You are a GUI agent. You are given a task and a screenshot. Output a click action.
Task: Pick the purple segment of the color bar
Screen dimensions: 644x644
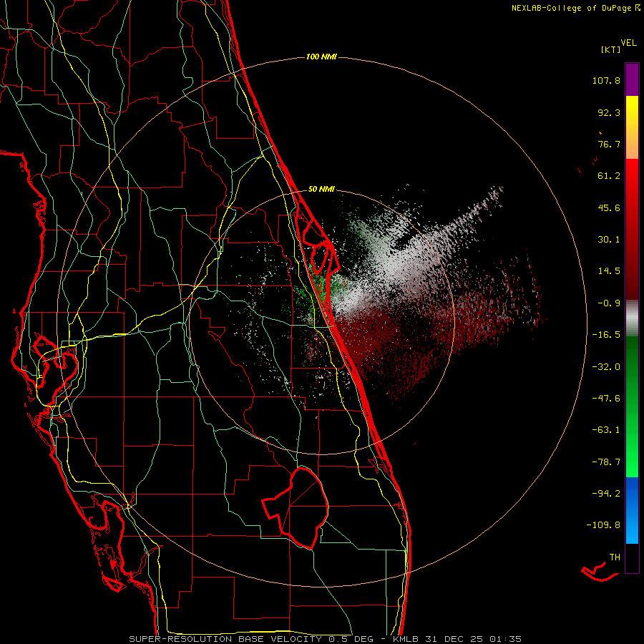[632, 79]
